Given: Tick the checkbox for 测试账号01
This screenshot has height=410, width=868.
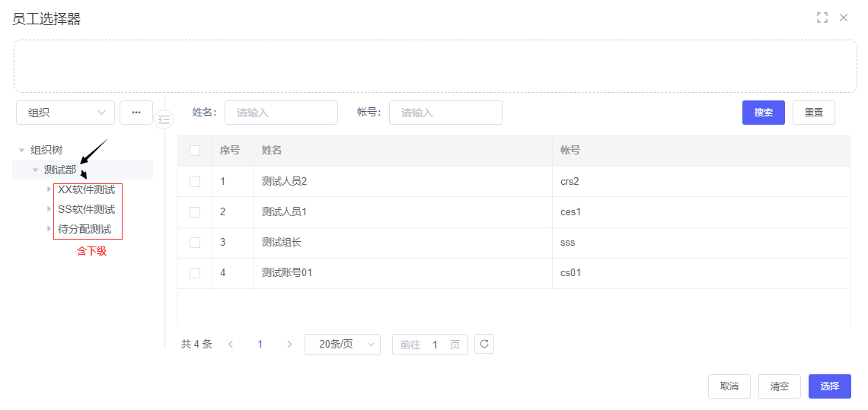Looking at the screenshot, I should (195, 273).
